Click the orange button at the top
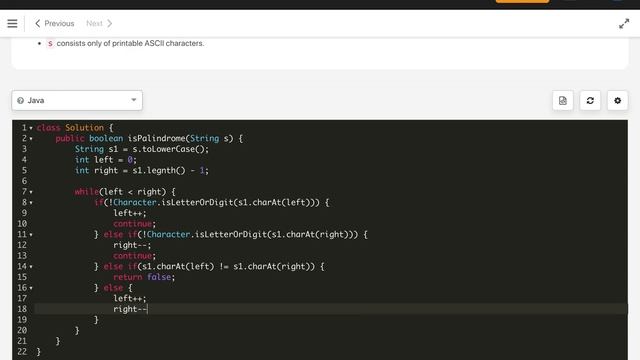Image resolution: width=640 pixels, height=360 pixels. coord(522,1)
